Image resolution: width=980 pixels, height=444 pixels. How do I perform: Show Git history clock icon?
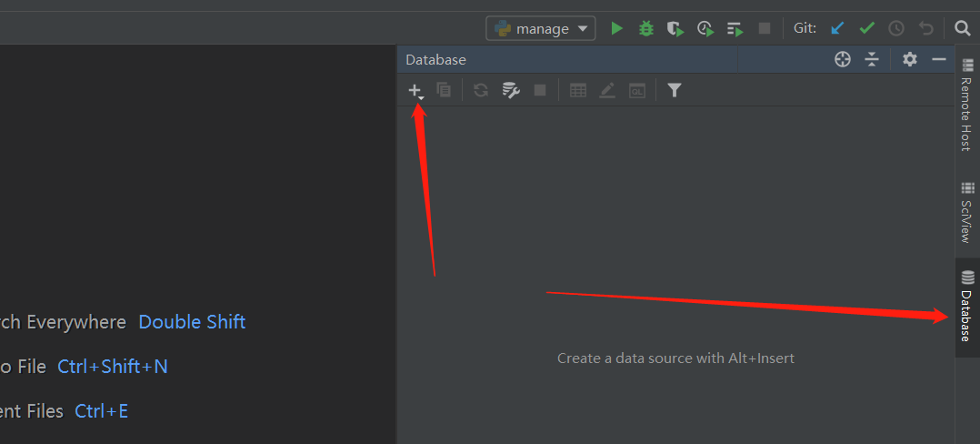tap(896, 28)
